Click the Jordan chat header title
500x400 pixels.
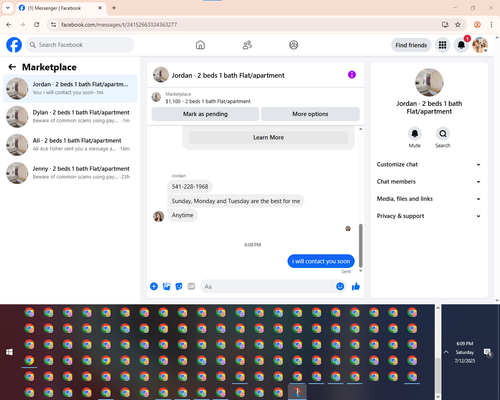tap(228, 75)
